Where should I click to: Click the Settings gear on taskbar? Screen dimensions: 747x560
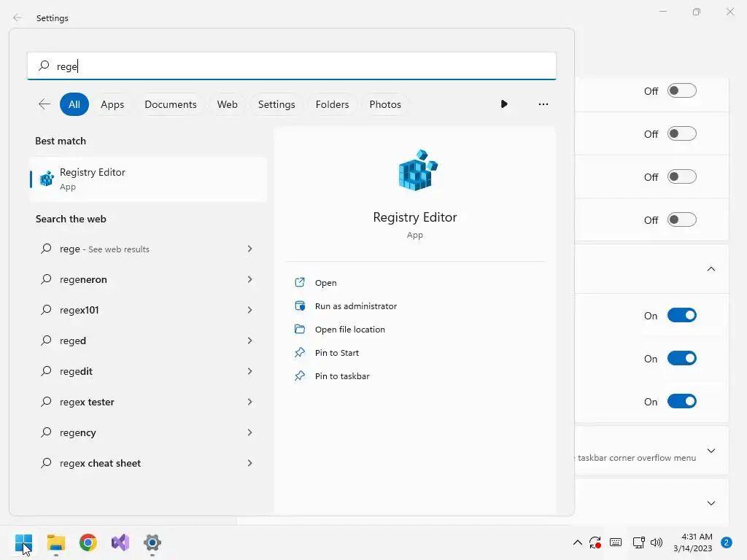coord(152,542)
